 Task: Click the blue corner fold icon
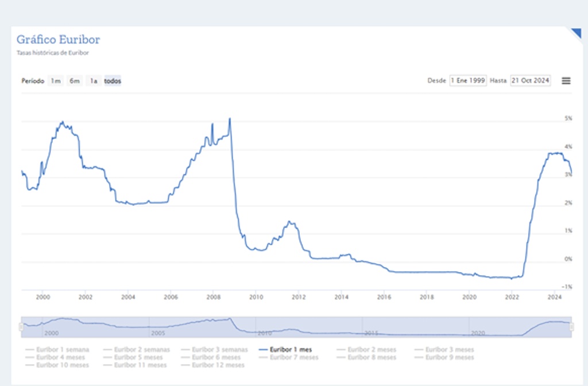click(575, 33)
